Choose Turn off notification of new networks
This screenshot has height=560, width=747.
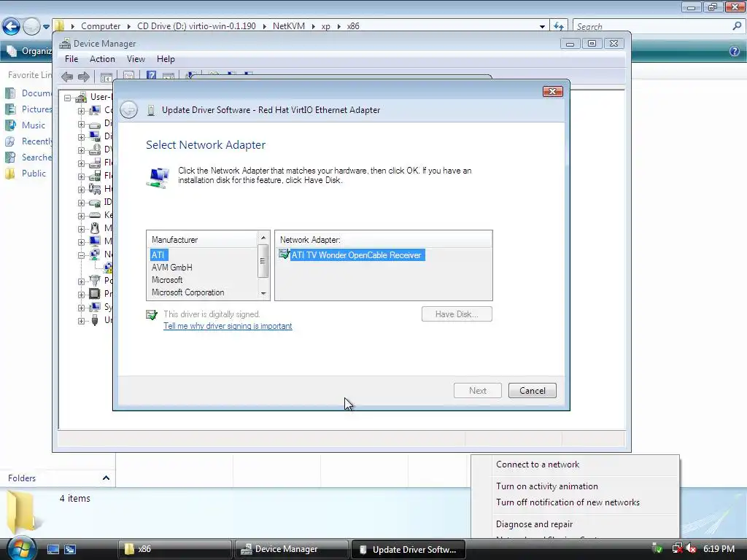pyautogui.click(x=568, y=502)
